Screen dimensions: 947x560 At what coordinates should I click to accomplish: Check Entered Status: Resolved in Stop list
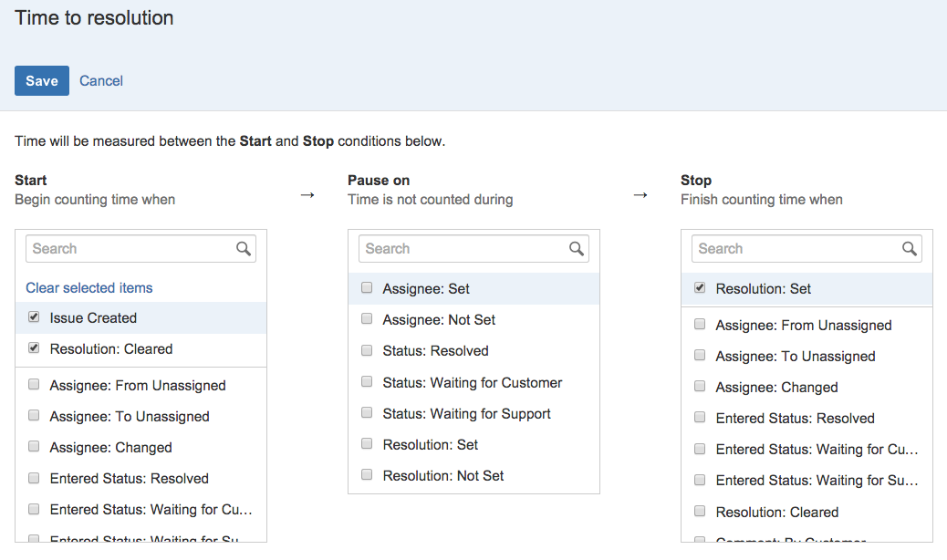[x=700, y=418]
